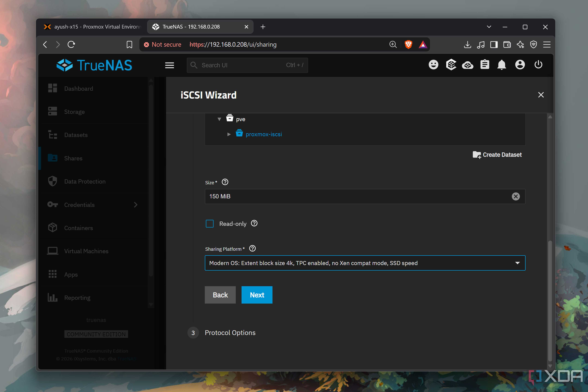Click the power icon in header
The image size is (588, 392).
tap(538, 65)
